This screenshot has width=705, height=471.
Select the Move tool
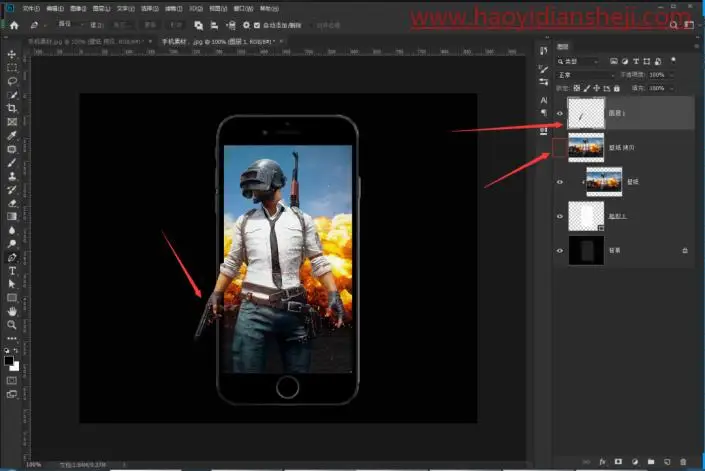pos(12,54)
